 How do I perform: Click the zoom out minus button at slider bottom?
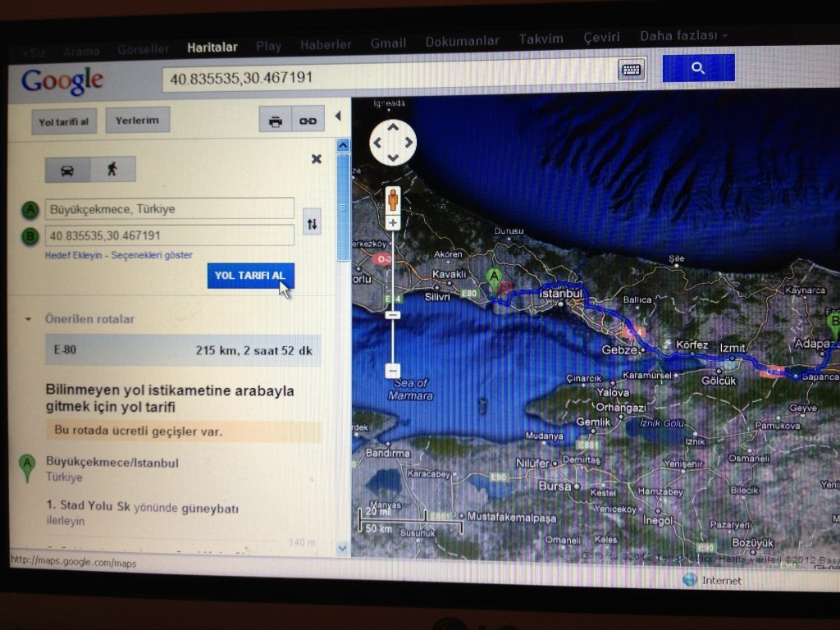coord(393,371)
